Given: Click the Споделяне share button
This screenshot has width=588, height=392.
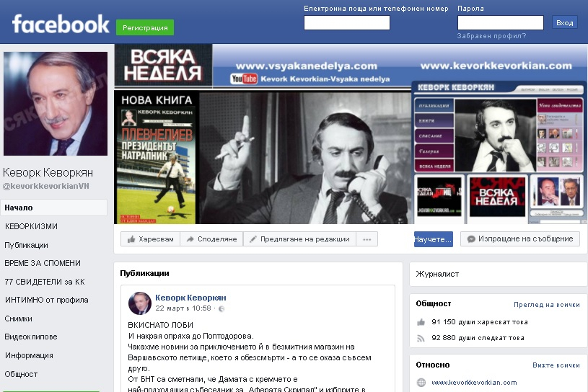Looking at the screenshot, I should point(211,239).
